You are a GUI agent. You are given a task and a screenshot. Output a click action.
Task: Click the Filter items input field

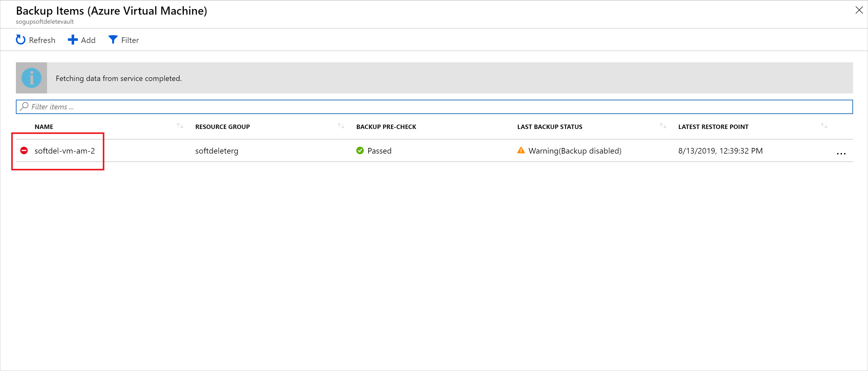[x=434, y=106]
